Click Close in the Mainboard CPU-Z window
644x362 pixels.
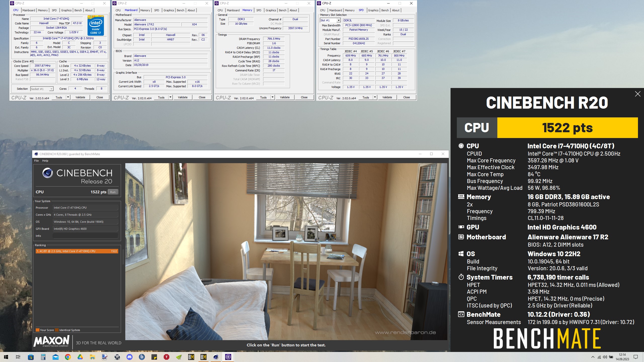pyautogui.click(x=202, y=97)
